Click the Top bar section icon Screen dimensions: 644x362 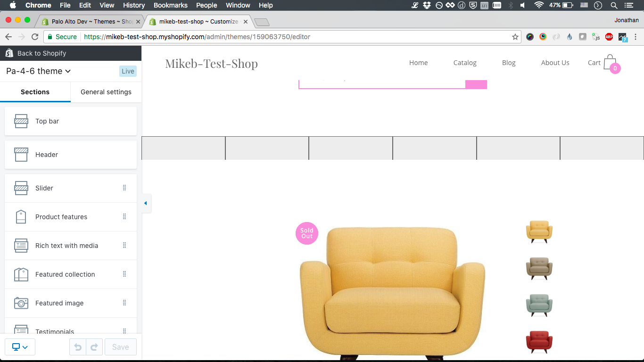pos(21,121)
